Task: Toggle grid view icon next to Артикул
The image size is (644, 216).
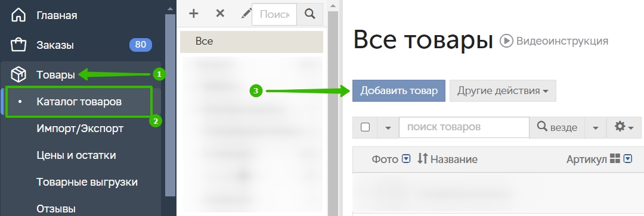Action: pyautogui.click(x=615, y=159)
